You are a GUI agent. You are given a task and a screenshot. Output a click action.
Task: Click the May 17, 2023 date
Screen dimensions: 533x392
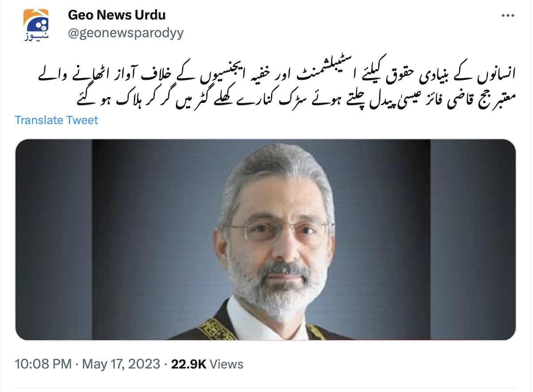[120, 365]
